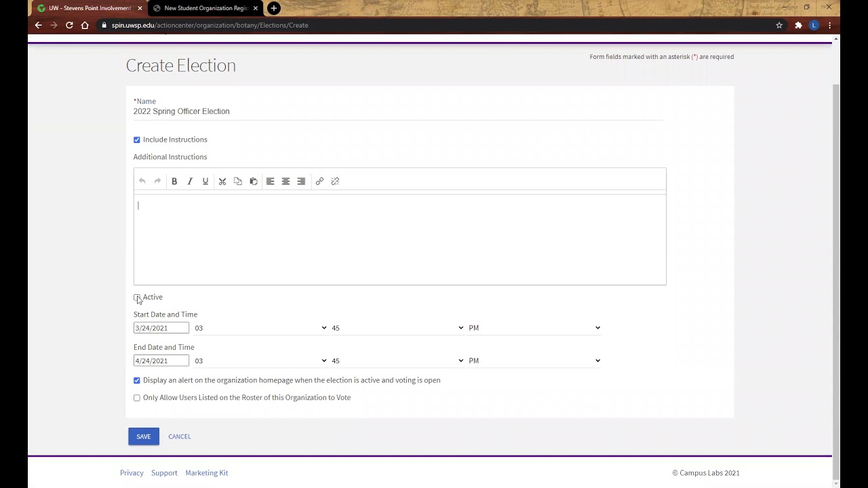868x488 pixels.
Task: Open the browser home page
Action: click(x=85, y=25)
